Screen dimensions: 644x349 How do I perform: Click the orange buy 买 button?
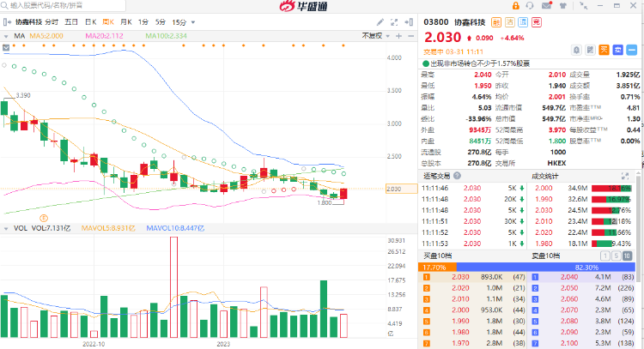coord(605,50)
